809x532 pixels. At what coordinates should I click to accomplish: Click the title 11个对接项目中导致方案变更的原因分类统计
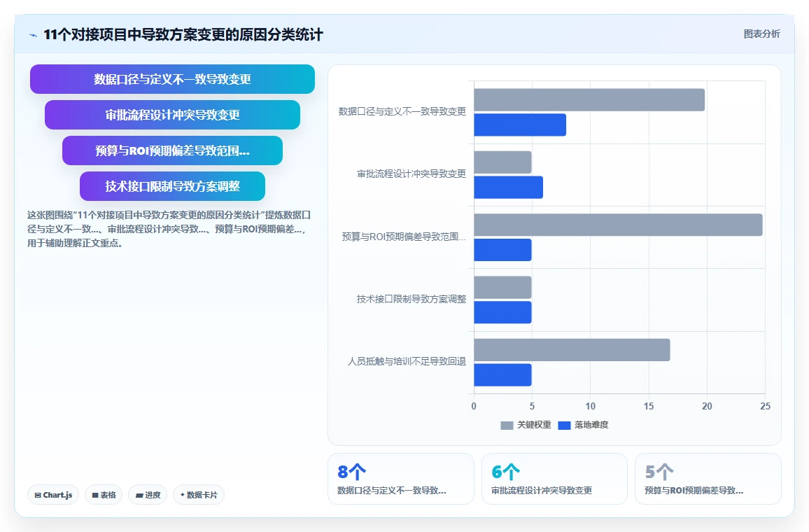(183, 34)
